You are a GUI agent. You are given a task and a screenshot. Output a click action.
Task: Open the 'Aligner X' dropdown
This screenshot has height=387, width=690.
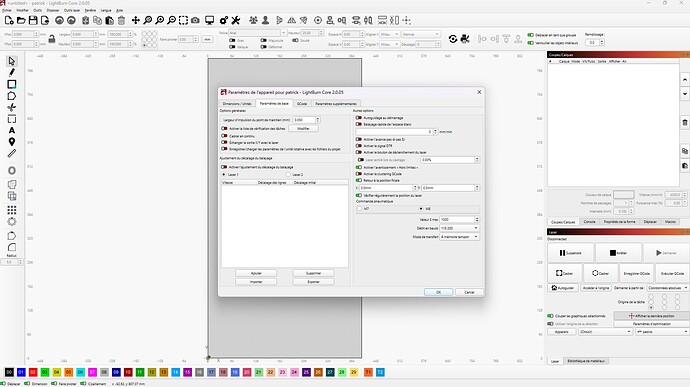click(389, 34)
